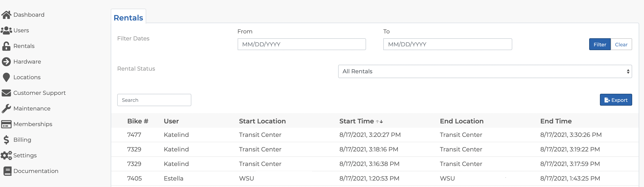Viewport: 644px width, 187px height.
Task: Open Users via the people icon
Action: tap(6, 30)
